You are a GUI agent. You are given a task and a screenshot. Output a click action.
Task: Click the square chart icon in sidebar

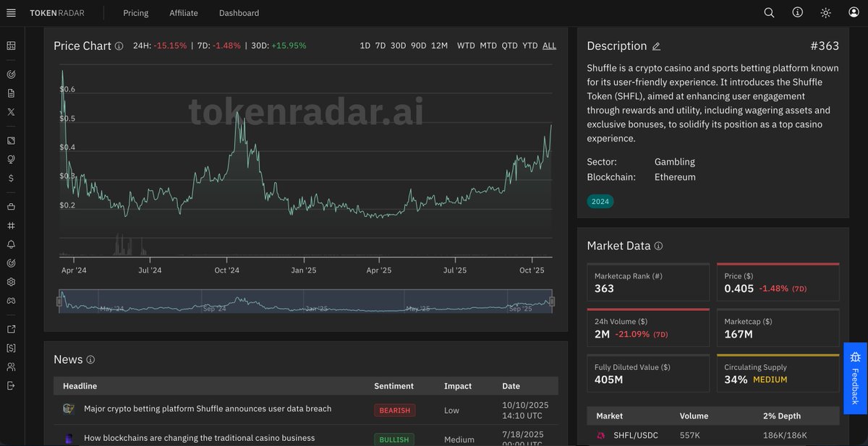click(11, 140)
